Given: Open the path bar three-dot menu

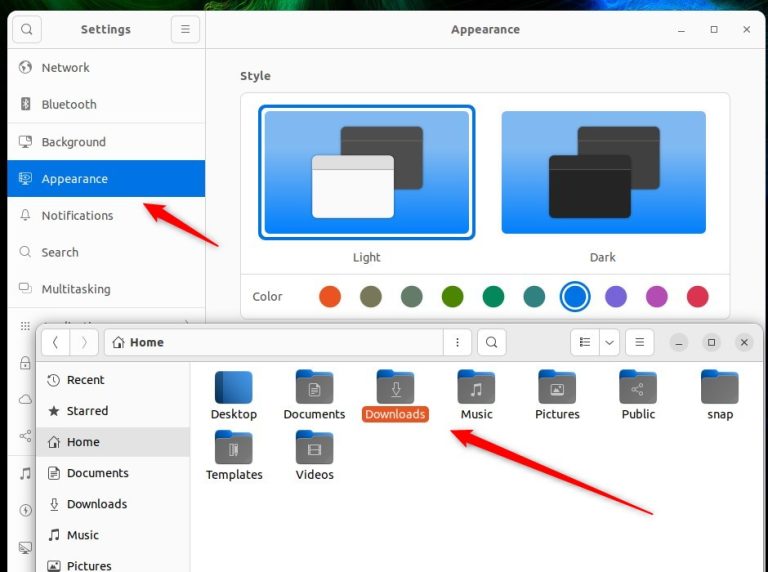Looking at the screenshot, I should [457, 342].
